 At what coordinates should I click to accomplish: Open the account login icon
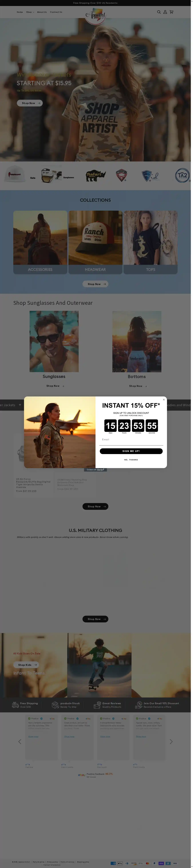point(165,12)
